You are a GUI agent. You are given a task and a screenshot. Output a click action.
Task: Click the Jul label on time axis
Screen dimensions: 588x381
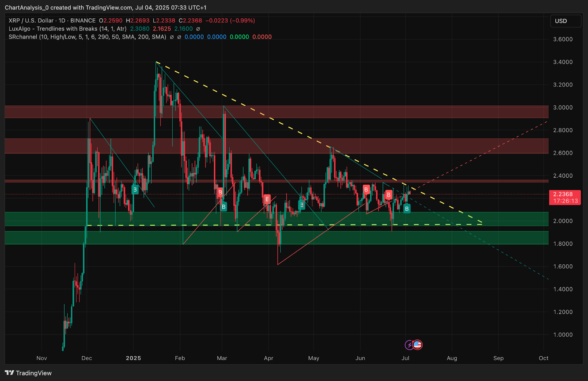(405, 358)
